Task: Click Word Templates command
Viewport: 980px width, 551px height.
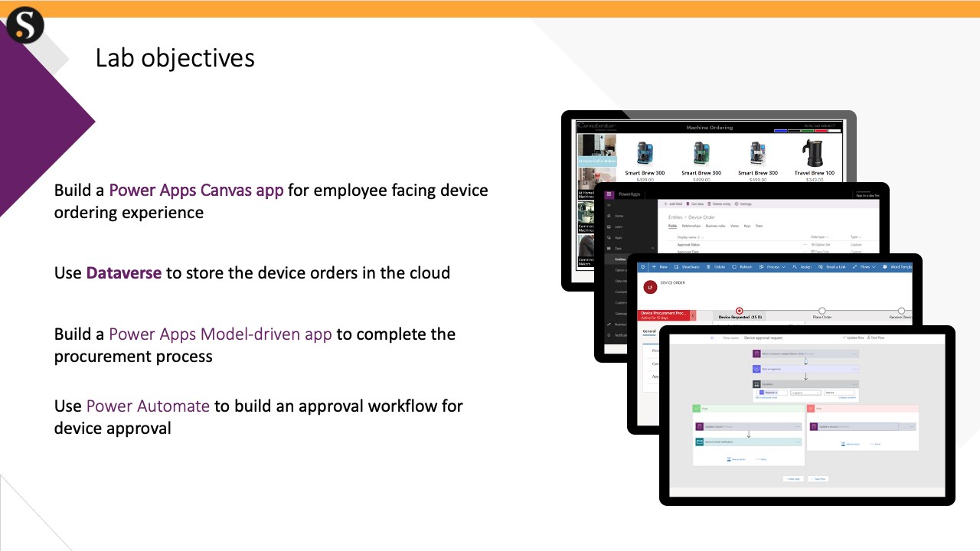Action: coord(898,267)
